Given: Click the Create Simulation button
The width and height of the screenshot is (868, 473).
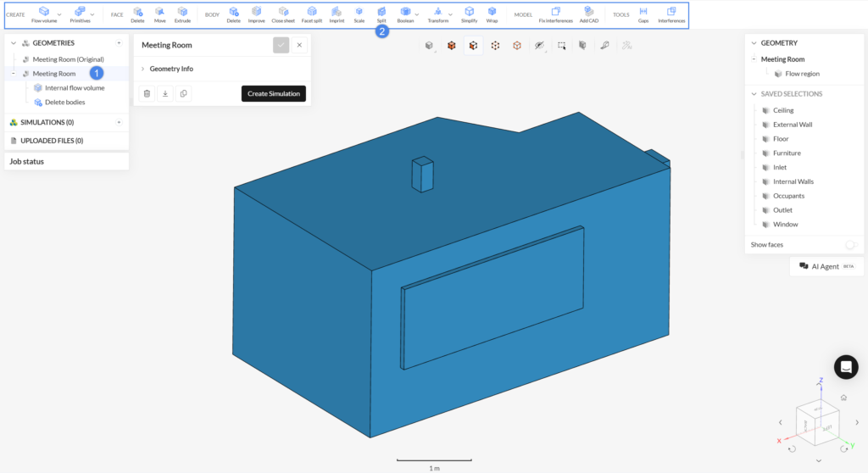Looking at the screenshot, I should (x=274, y=93).
